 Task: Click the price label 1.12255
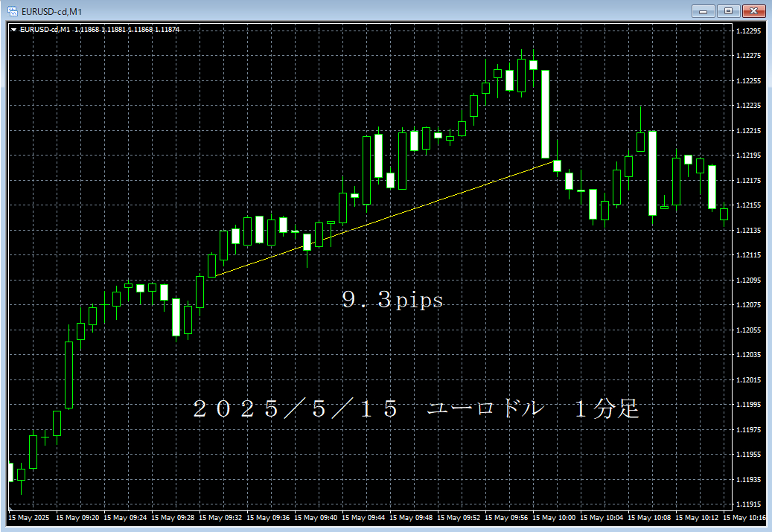(x=748, y=80)
